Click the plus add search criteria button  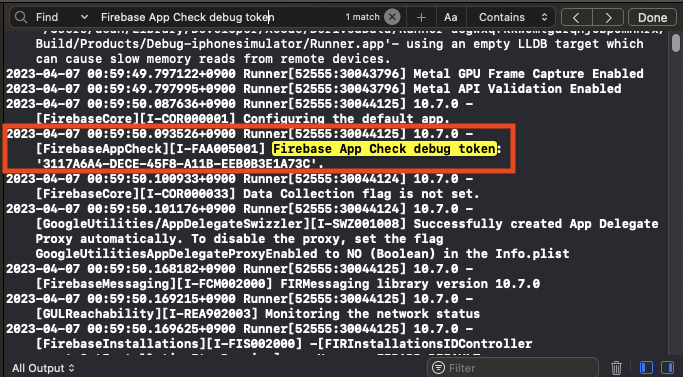click(421, 17)
